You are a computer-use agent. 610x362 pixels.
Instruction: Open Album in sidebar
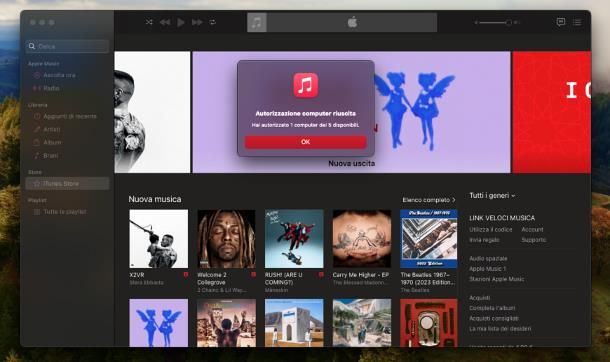click(67, 142)
